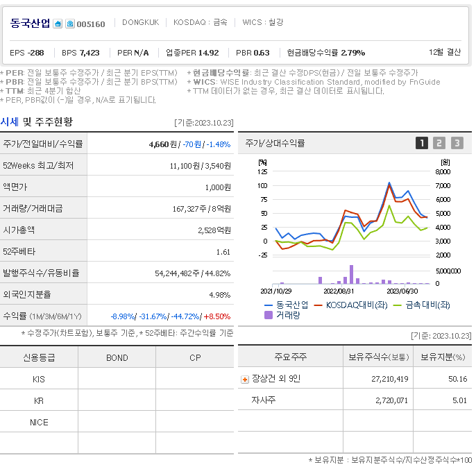Viewport: 476px width, 467px height.
Task: Click the 주요주주 column header
Action: click(x=291, y=357)
